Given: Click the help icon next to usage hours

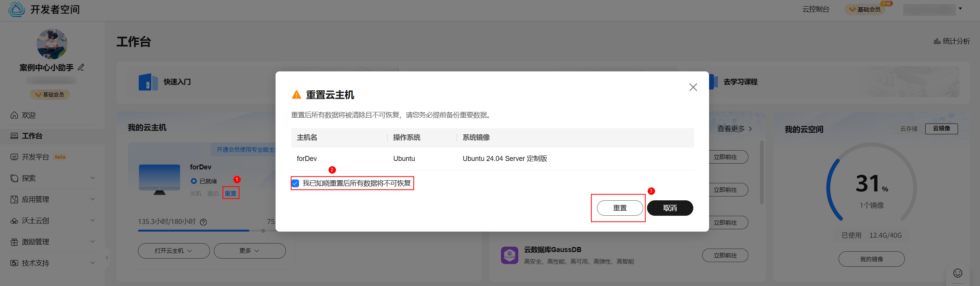Looking at the screenshot, I should pos(203,222).
